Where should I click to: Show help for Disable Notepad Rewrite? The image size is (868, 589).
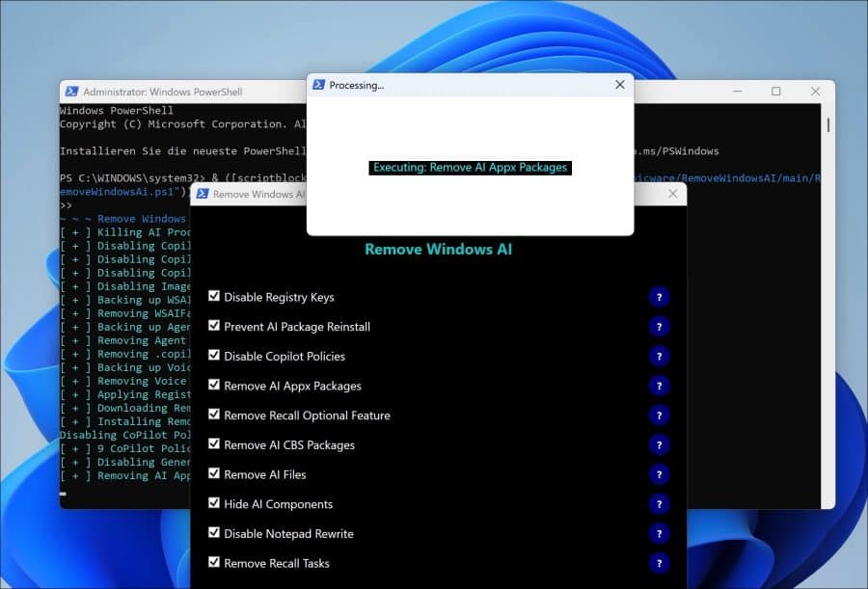(659, 534)
